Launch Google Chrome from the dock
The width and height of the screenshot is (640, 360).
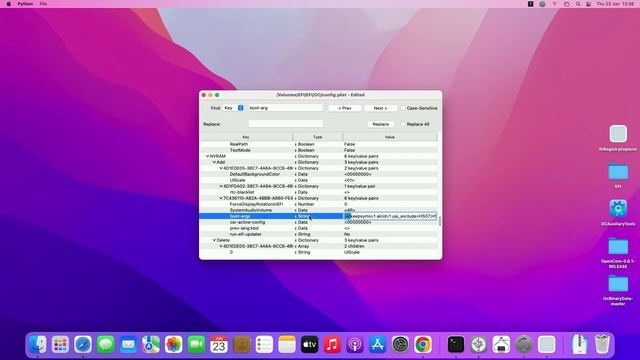coord(423,344)
